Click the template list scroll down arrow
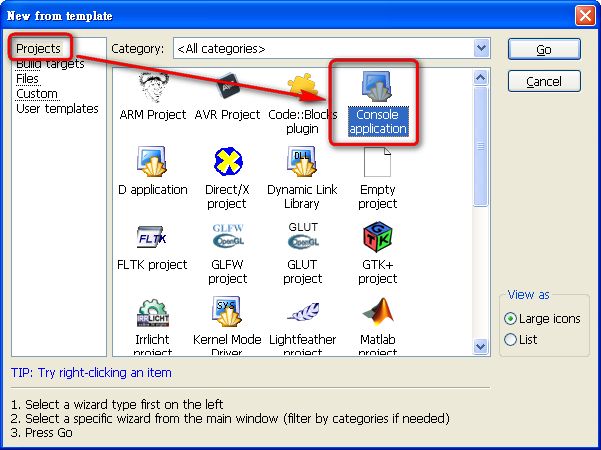This screenshot has height=450, width=601. (x=481, y=347)
